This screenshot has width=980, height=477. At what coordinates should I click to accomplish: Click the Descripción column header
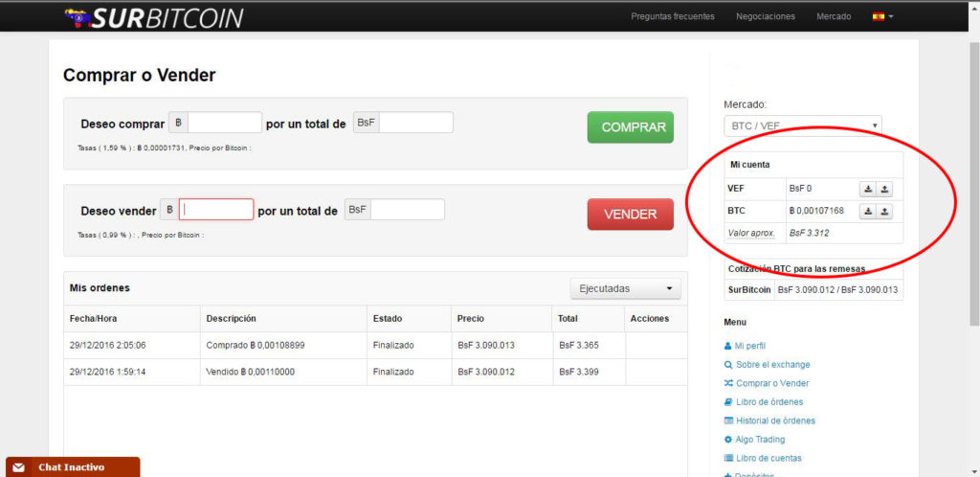pos(232,319)
